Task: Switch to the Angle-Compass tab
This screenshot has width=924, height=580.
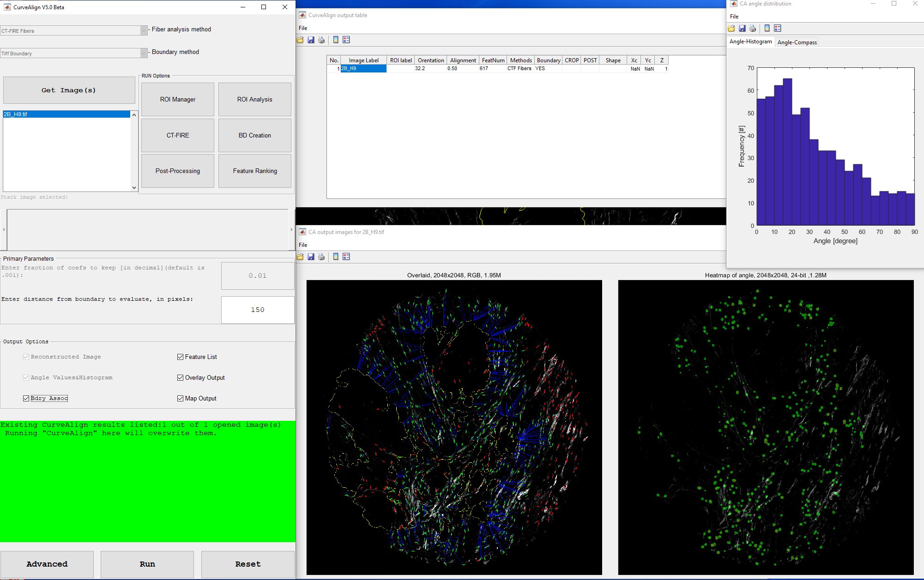Action: (797, 42)
